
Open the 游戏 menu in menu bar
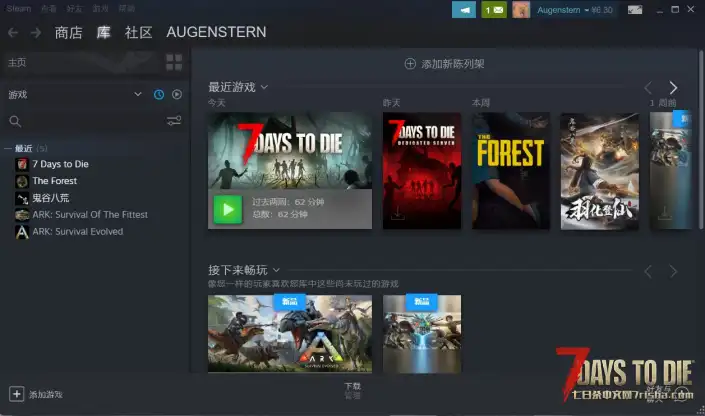[x=100, y=9]
